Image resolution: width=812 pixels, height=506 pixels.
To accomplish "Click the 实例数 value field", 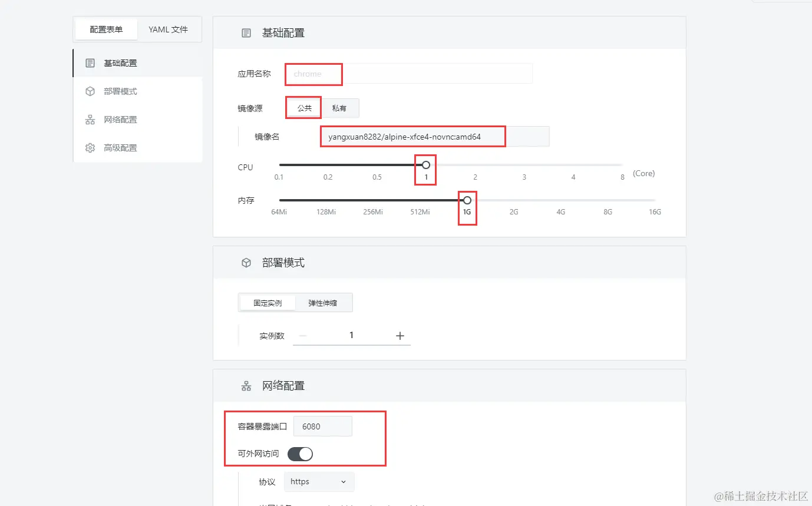I will coord(351,335).
